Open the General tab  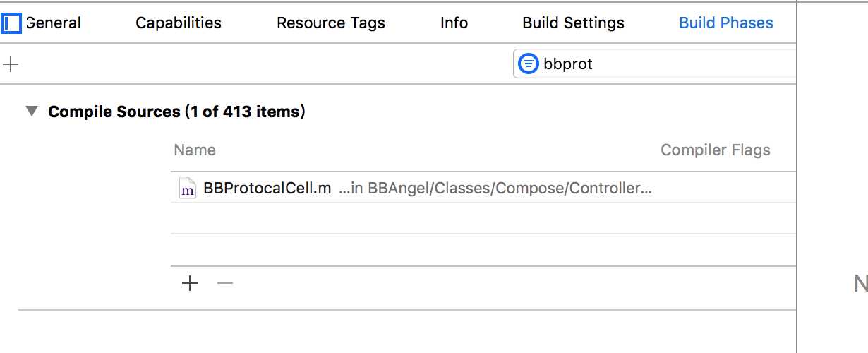(x=54, y=23)
